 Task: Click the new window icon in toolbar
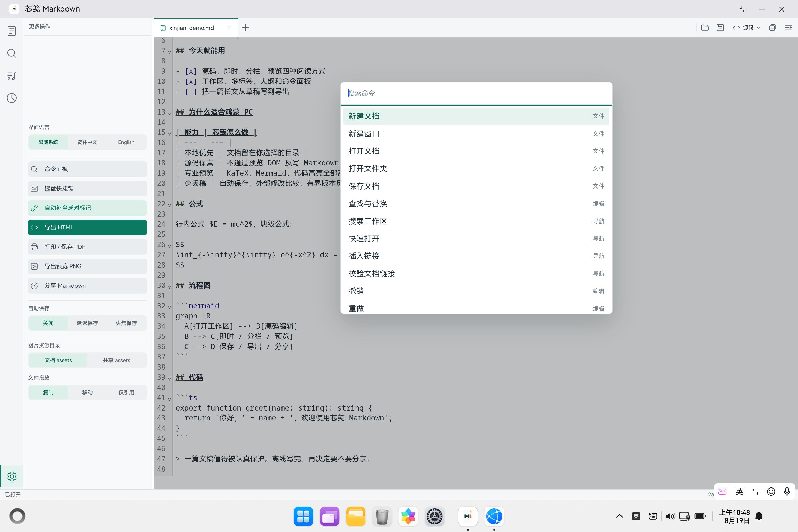[x=773, y=27]
